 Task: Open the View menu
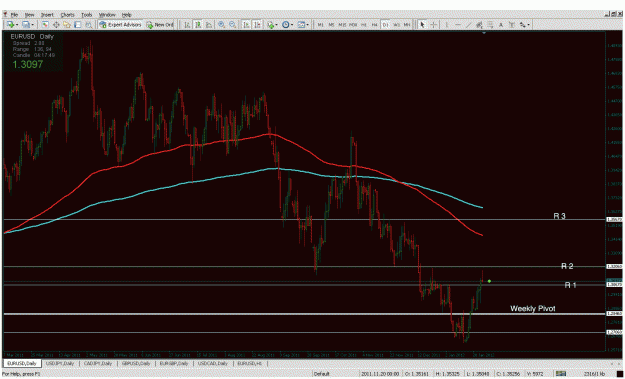pos(29,15)
